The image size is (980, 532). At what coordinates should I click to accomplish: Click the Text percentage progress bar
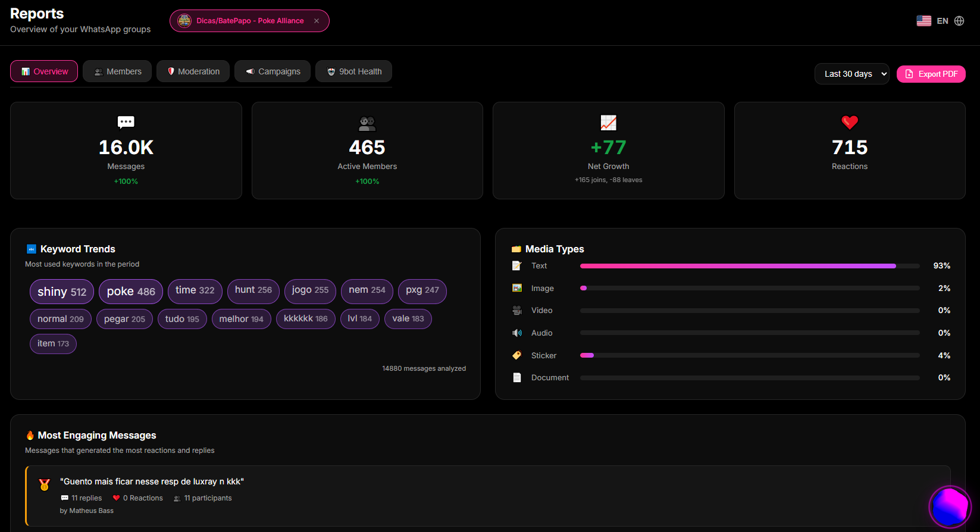click(x=750, y=266)
